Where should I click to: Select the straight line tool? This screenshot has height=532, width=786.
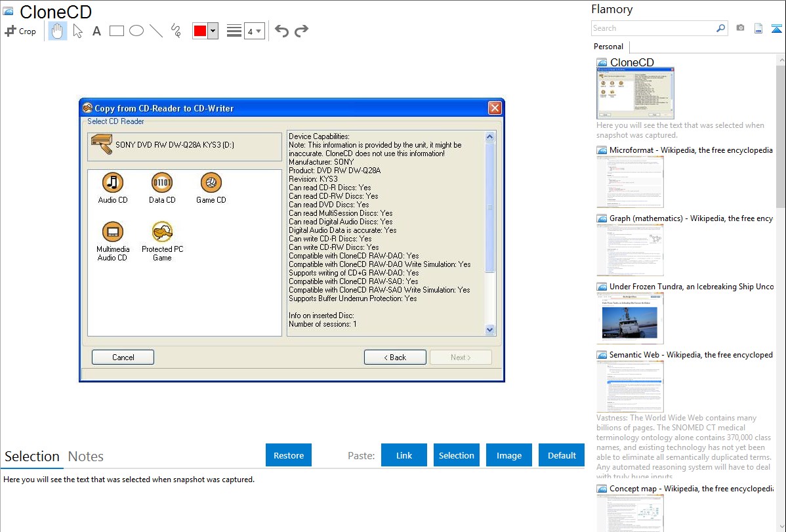coord(156,31)
